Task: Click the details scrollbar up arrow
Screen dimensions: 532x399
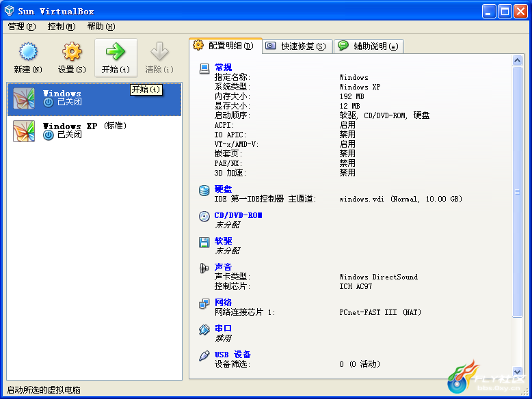Action: point(517,61)
